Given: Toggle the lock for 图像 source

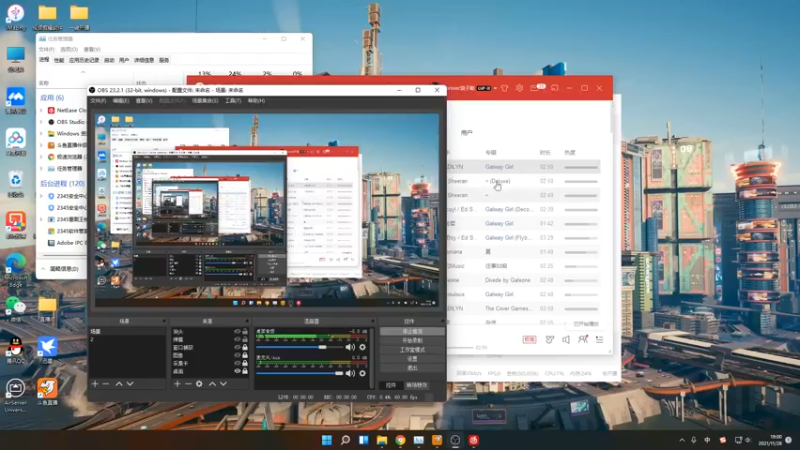Looking at the screenshot, I should 245,355.
